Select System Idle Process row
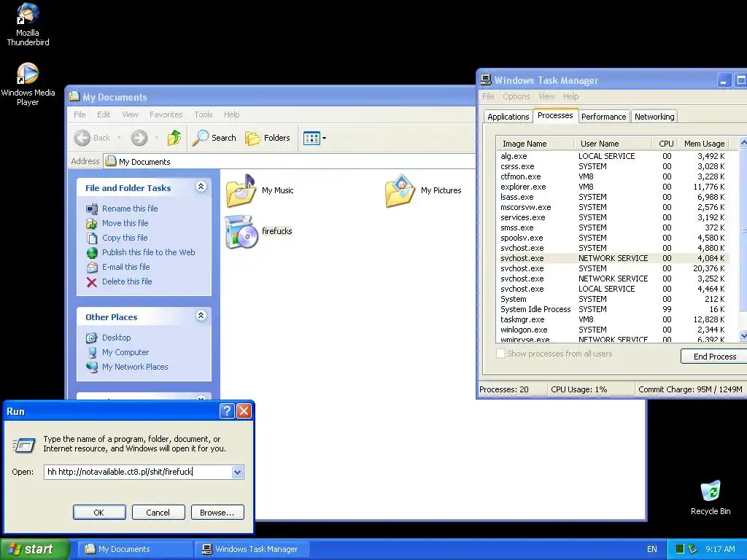Image resolution: width=747 pixels, height=560 pixels. tap(613, 309)
